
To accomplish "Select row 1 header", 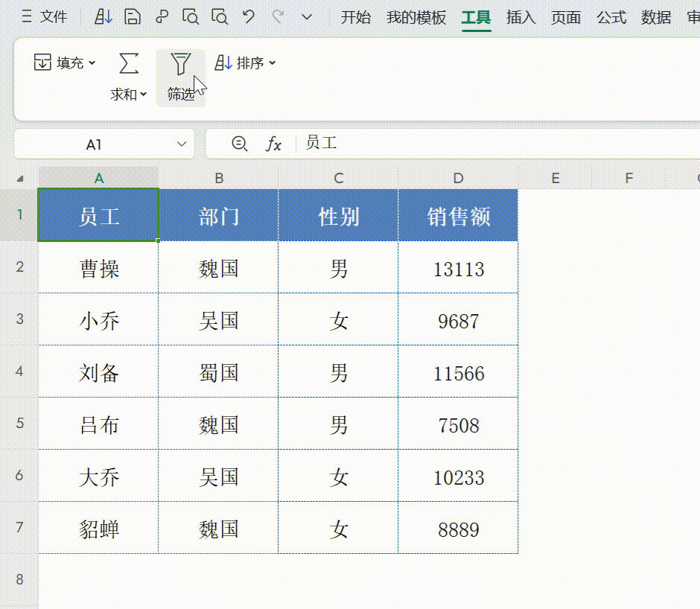I will (19, 214).
